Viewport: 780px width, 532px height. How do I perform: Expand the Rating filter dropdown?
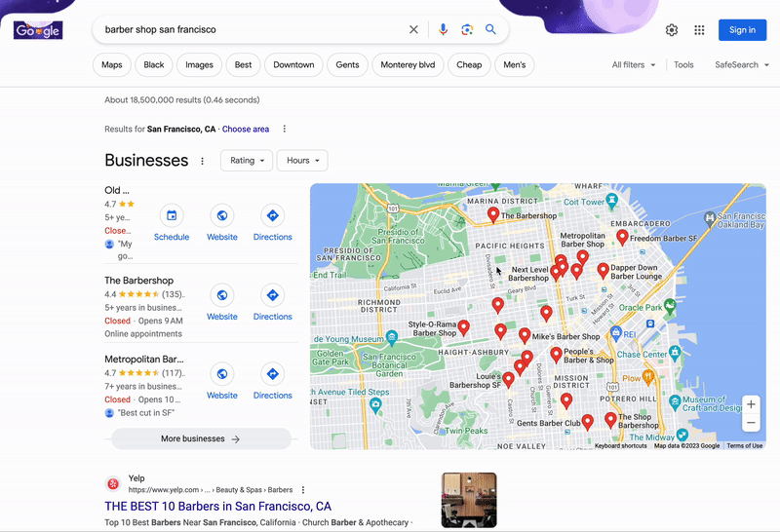[248, 161]
